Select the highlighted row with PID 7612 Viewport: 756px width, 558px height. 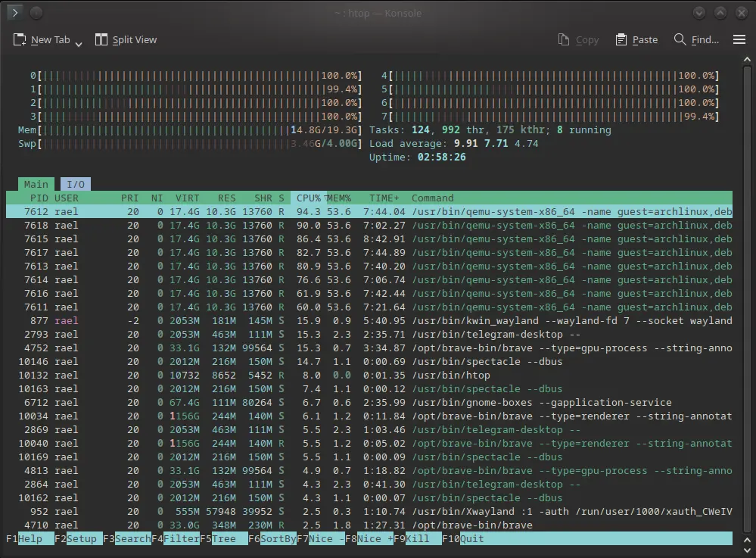coord(369,211)
